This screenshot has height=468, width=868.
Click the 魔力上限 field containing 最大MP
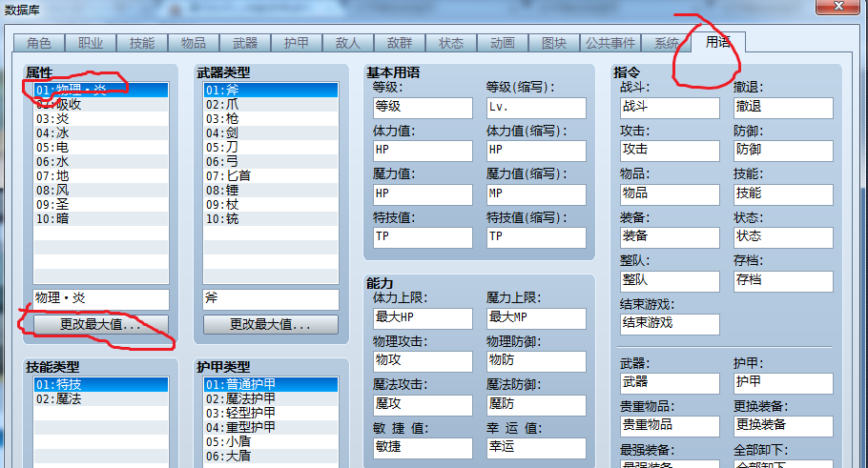point(536,318)
